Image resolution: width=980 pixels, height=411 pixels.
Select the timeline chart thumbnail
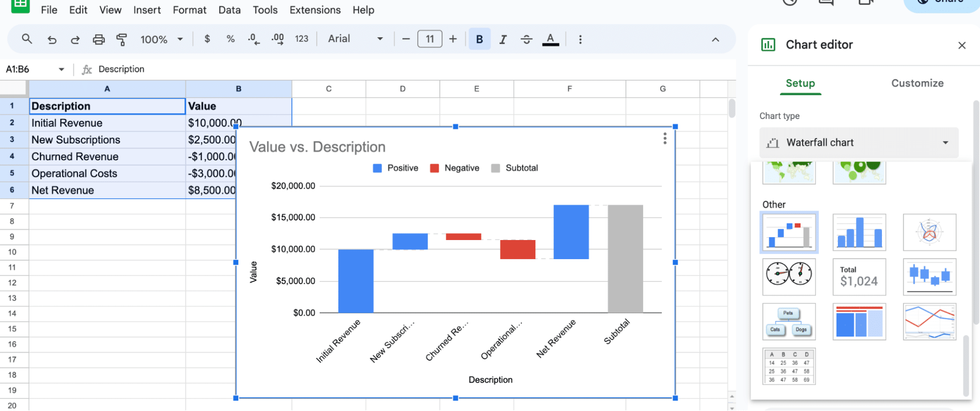click(x=930, y=321)
